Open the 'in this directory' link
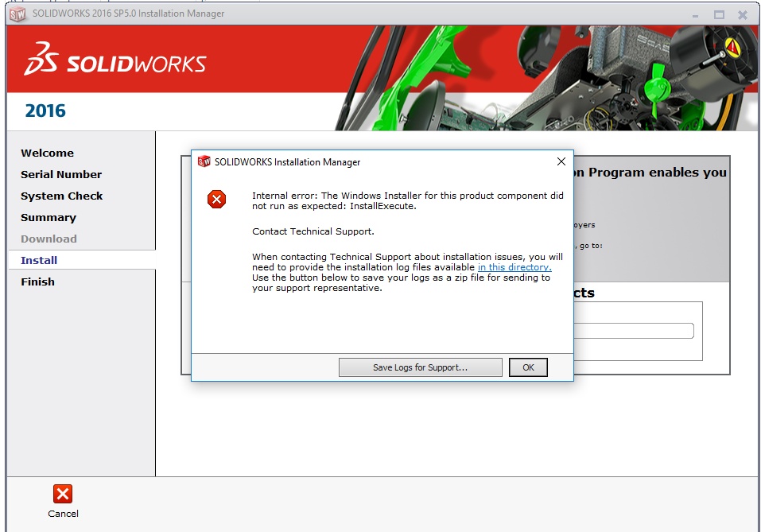The height and width of the screenshot is (532, 761). [514, 267]
